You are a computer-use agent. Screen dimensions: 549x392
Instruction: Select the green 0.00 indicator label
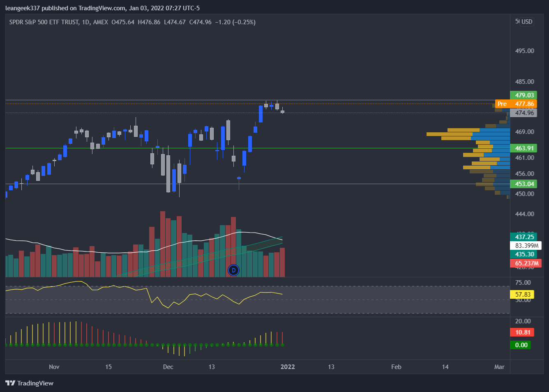click(520, 345)
